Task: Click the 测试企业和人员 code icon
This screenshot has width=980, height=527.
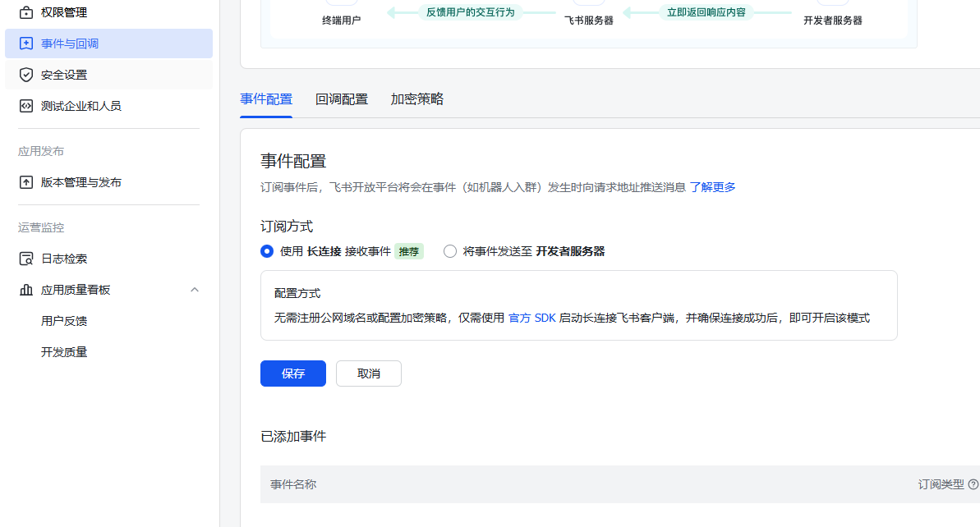Action: 26,106
